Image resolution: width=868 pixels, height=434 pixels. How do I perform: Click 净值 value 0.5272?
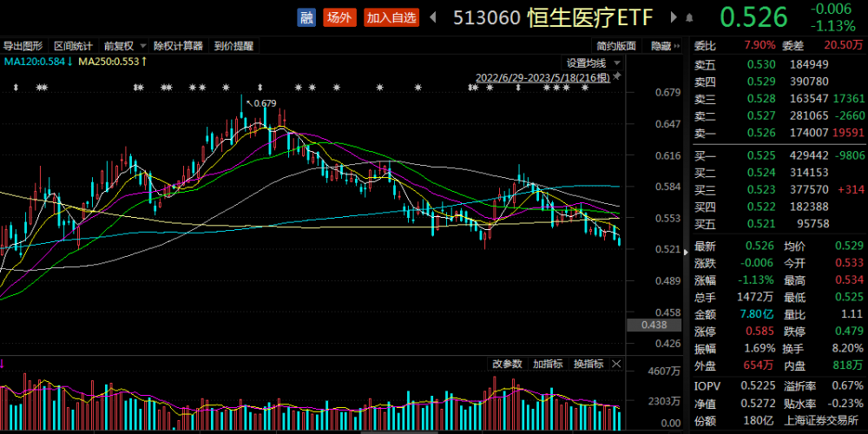(x=759, y=403)
